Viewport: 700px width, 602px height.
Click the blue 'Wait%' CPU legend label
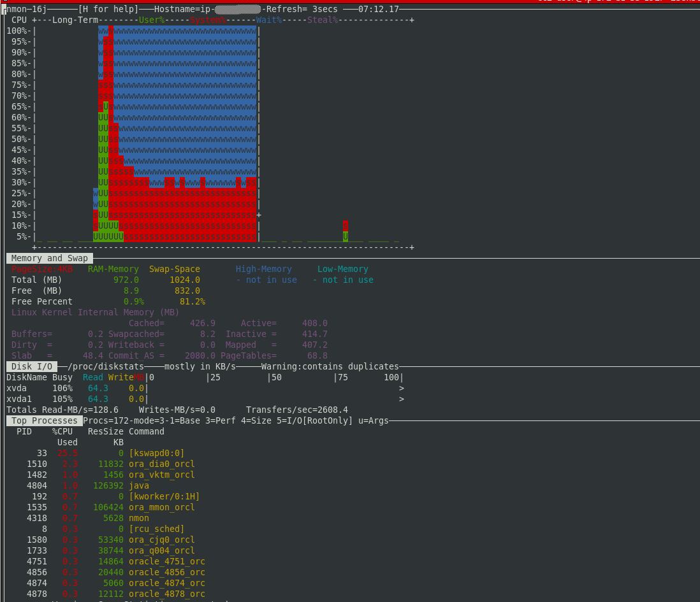(x=269, y=20)
